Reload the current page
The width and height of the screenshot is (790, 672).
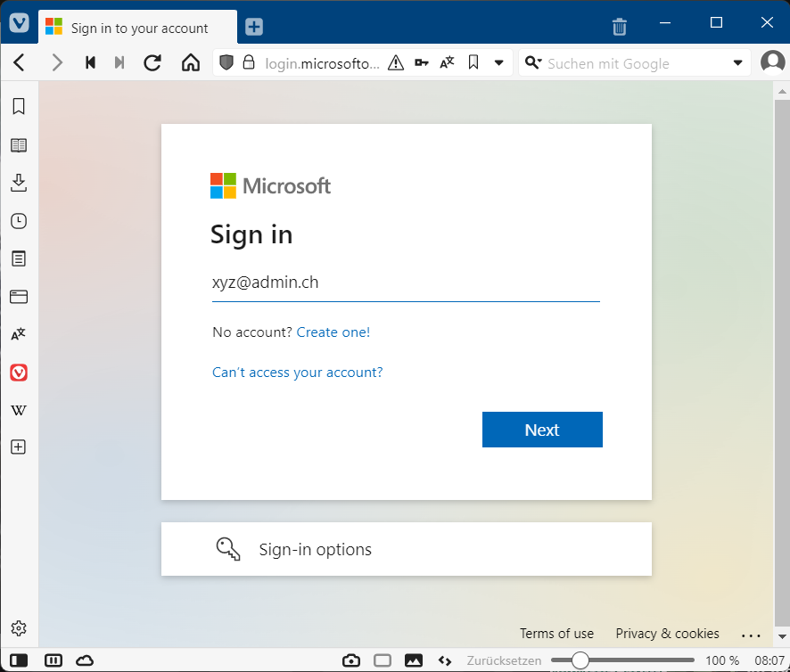[152, 63]
